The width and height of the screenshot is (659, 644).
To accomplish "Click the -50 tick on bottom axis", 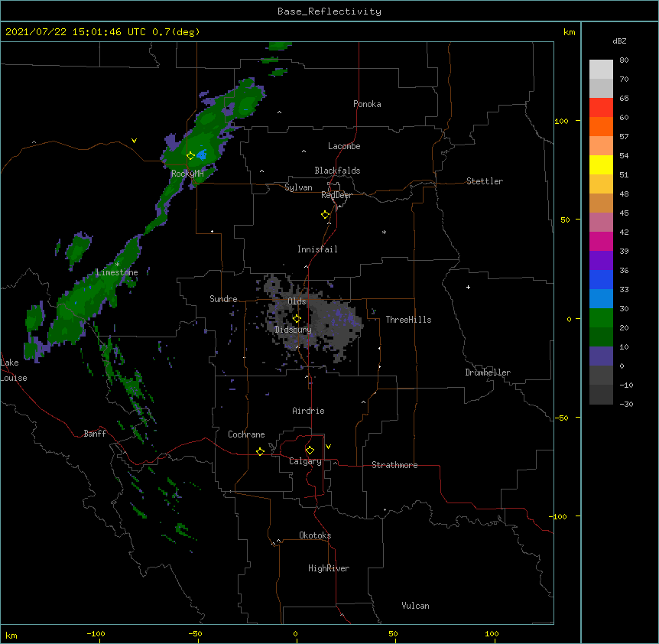I will 196,633.
